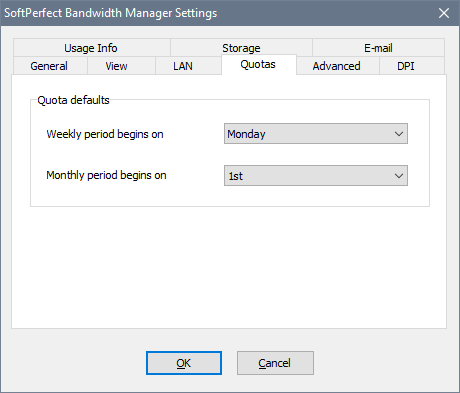Click the 'Quota defaults' group title
460x393 pixels.
click(73, 100)
